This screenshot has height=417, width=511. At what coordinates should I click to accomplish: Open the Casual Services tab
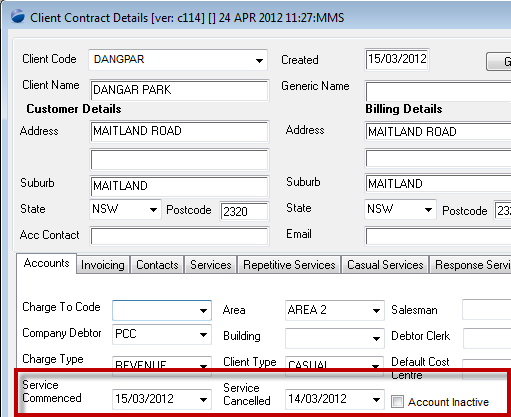[385, 265]
